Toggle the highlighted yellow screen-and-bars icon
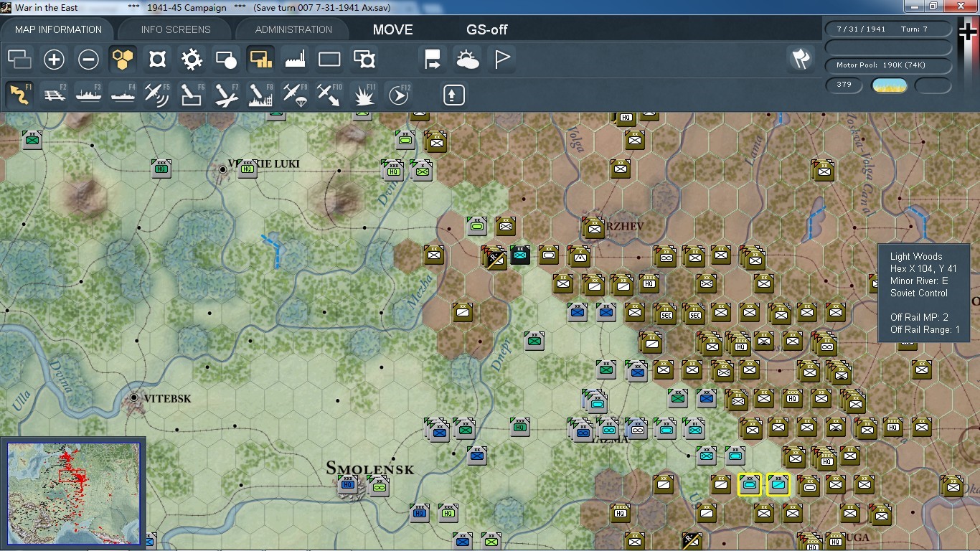Viewport: 980px width, 551px height. point(260,60)
